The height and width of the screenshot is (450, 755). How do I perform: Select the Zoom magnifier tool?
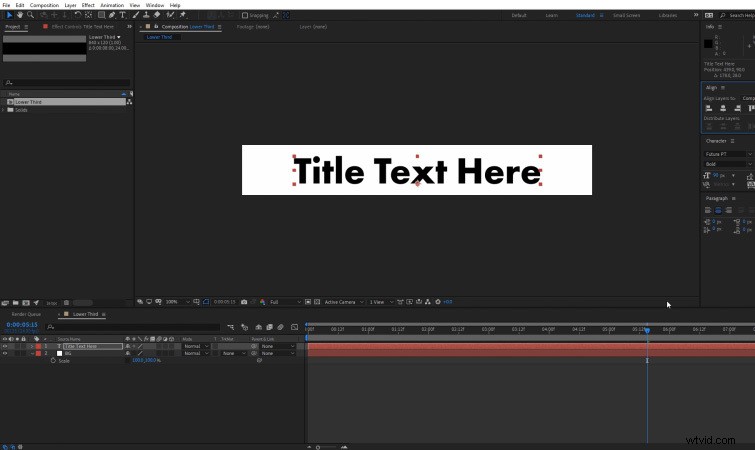click(x=30, y=15)
